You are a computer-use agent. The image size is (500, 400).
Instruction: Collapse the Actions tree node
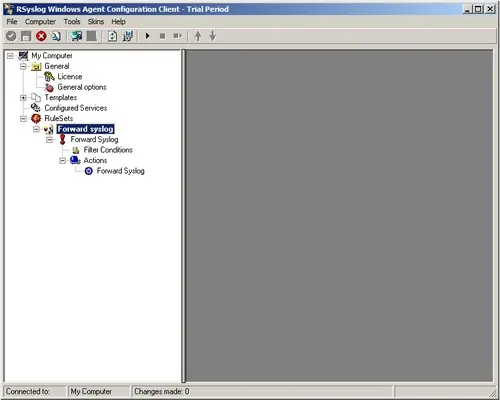[62, 161]
